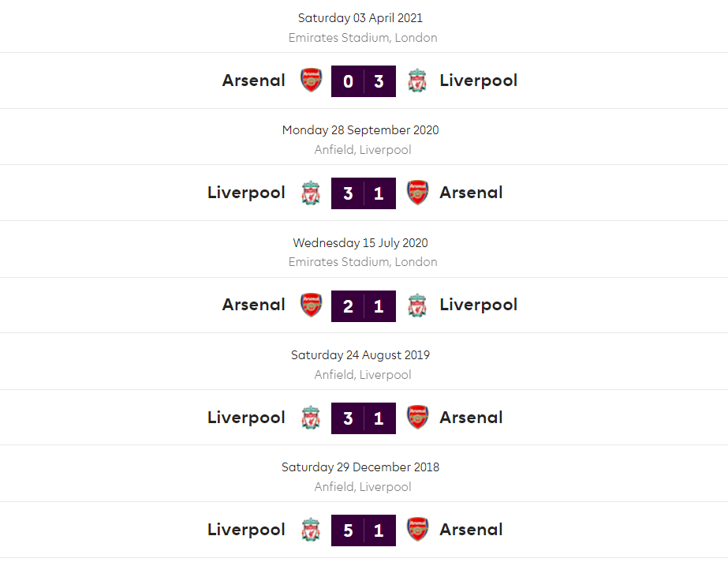Screen dimensions: 728x566
Task: Click Liverpool's crest in the 24 August 2019 match
Action: tap(312, 418)
